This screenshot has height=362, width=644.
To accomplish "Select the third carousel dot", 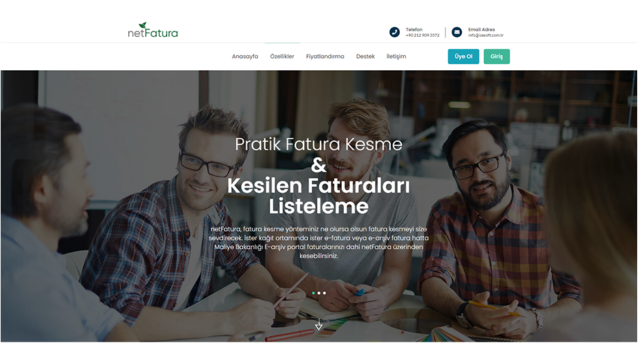I will click(x=324, y=293).
